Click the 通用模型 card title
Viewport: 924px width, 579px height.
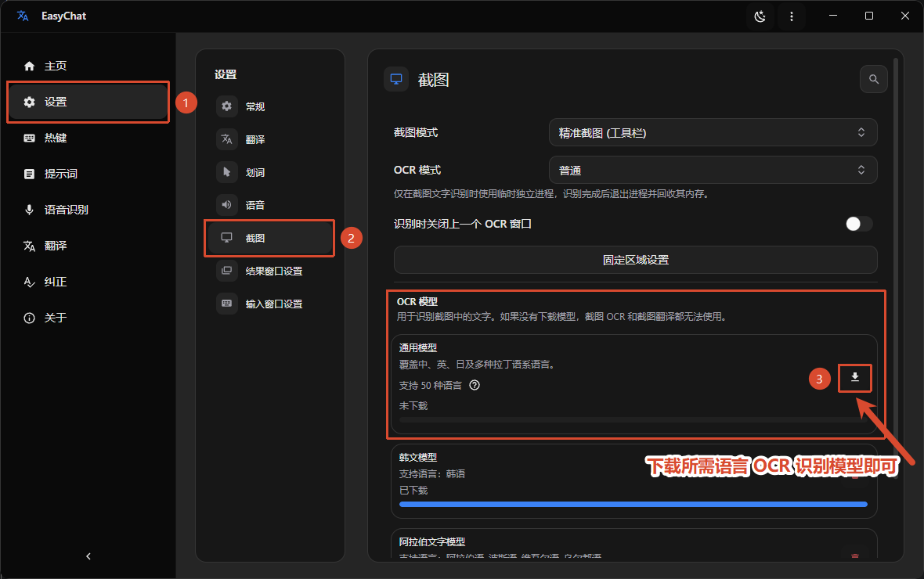(418, 347)
